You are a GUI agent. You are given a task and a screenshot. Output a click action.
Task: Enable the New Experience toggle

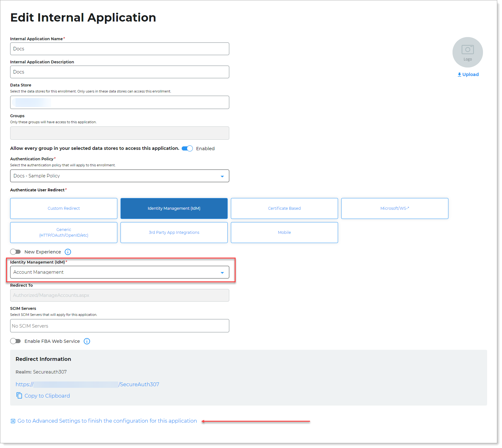(x=16, y=252)
